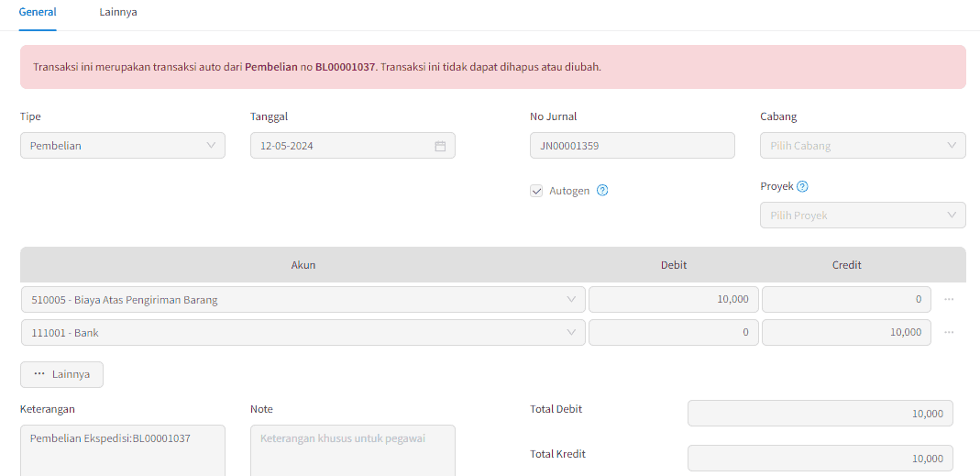Click the No Jurnal field JN00001359
The image size is (980, 476).
(x=632, y=146)
